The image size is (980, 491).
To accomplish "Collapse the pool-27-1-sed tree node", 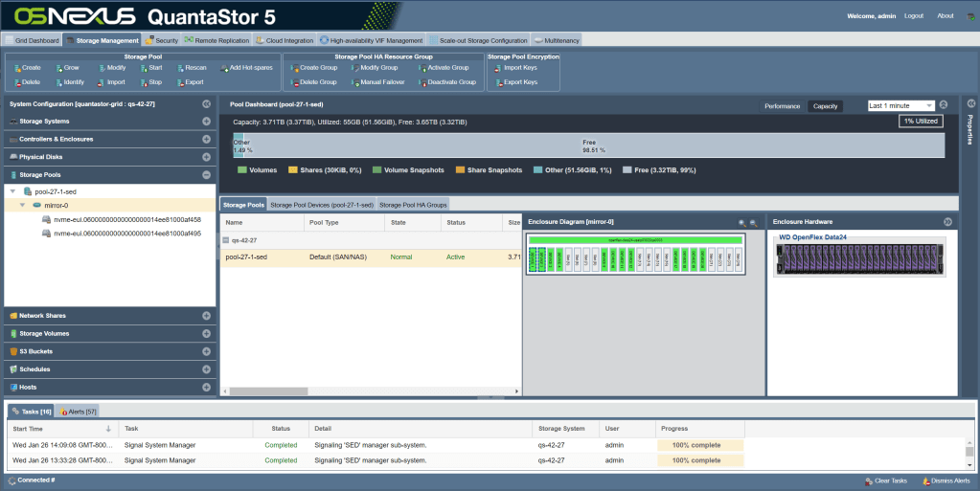I will coord(12,191).
